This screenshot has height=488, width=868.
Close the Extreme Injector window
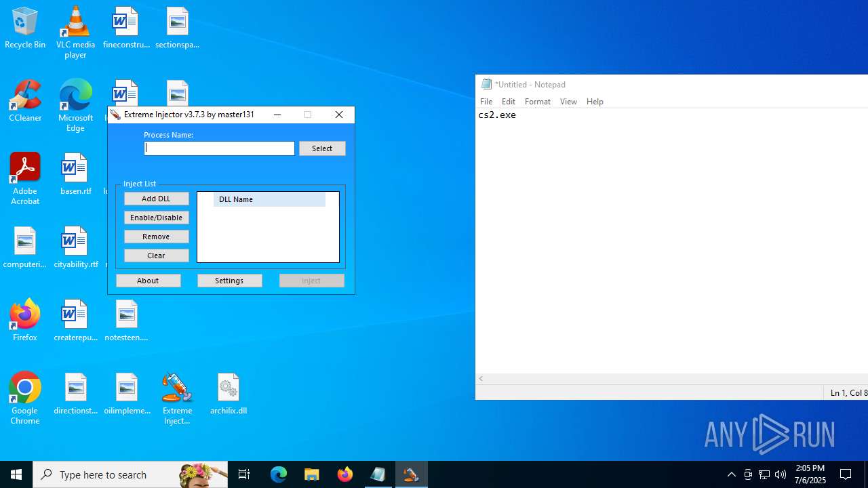pos(339,115)
